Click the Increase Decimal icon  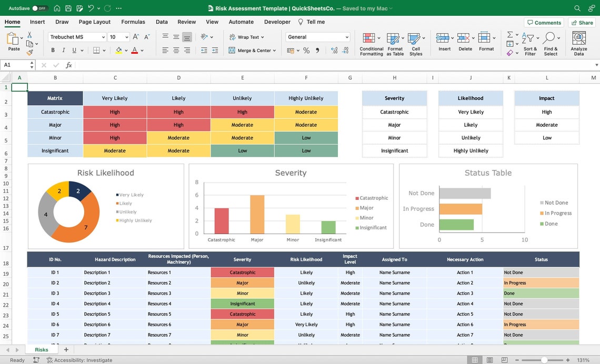coord(333,50)
